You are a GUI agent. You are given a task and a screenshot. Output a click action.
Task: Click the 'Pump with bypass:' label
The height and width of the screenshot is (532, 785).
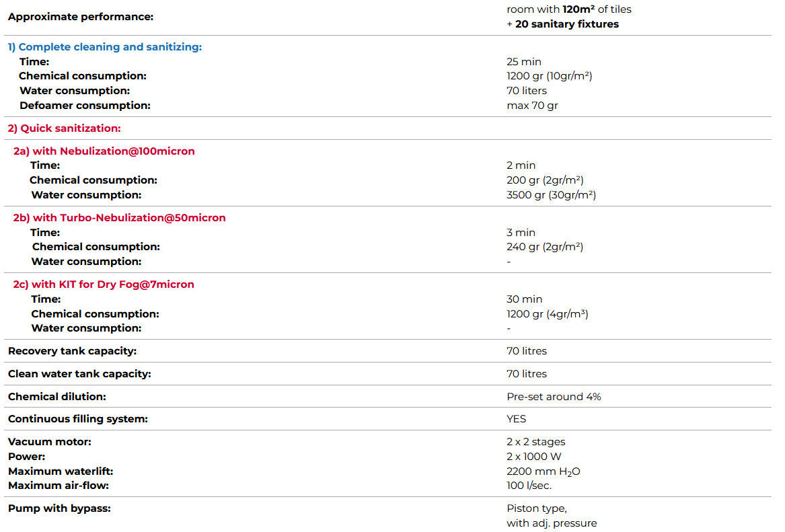point(59,508)
